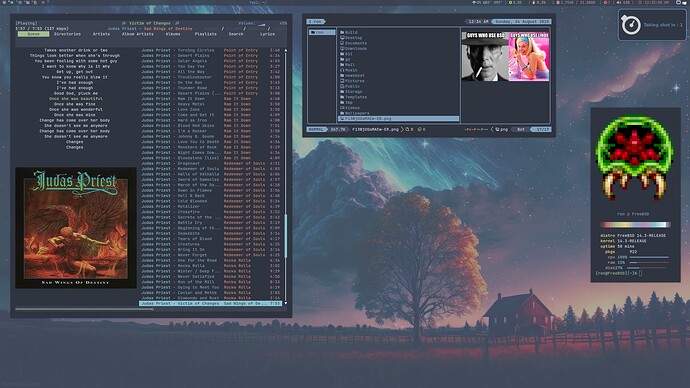Select the Caviar and Meths track row
The width and height of the screenshot is (690, 388).
point(211,293)
